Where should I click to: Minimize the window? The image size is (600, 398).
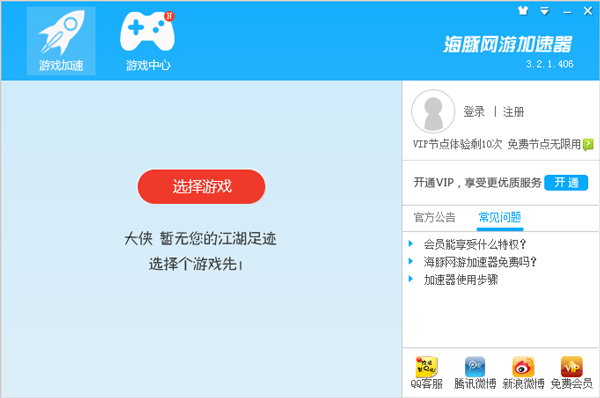[567, 11]
